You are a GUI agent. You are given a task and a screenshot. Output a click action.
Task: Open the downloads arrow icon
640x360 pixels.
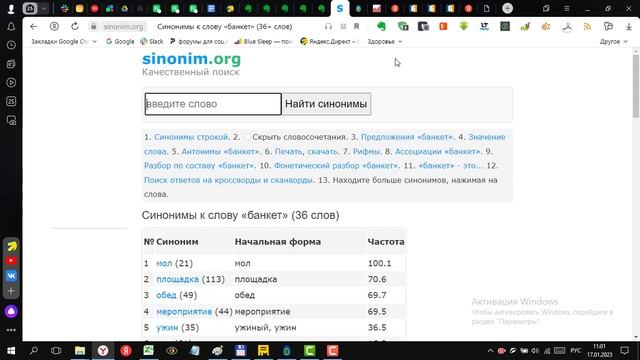pyautogui.click(x=629, y=27)
